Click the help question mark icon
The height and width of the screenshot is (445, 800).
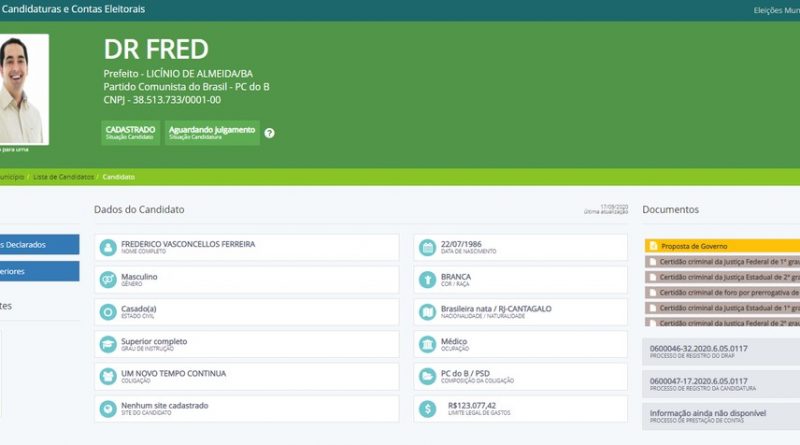pos(269,133)
